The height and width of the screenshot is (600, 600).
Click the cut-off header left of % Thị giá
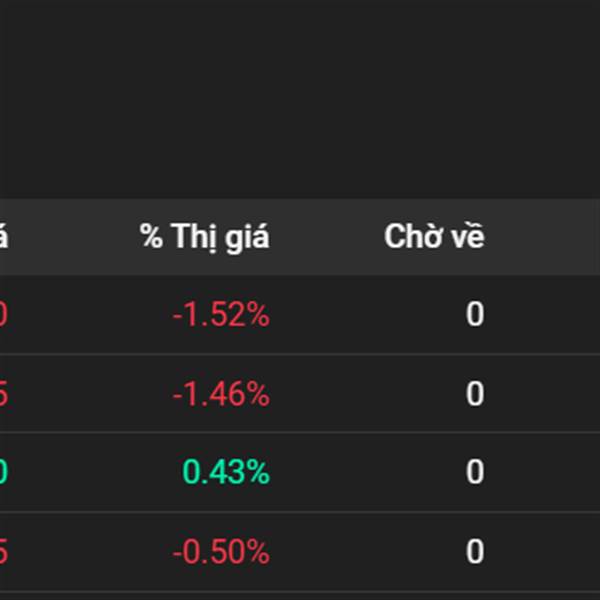[x=4, y=237]
